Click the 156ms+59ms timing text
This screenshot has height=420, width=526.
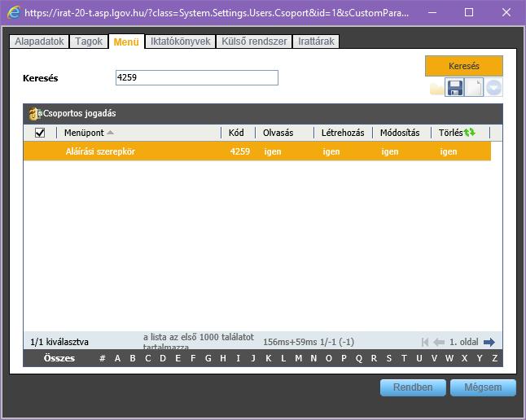point(309,342)
